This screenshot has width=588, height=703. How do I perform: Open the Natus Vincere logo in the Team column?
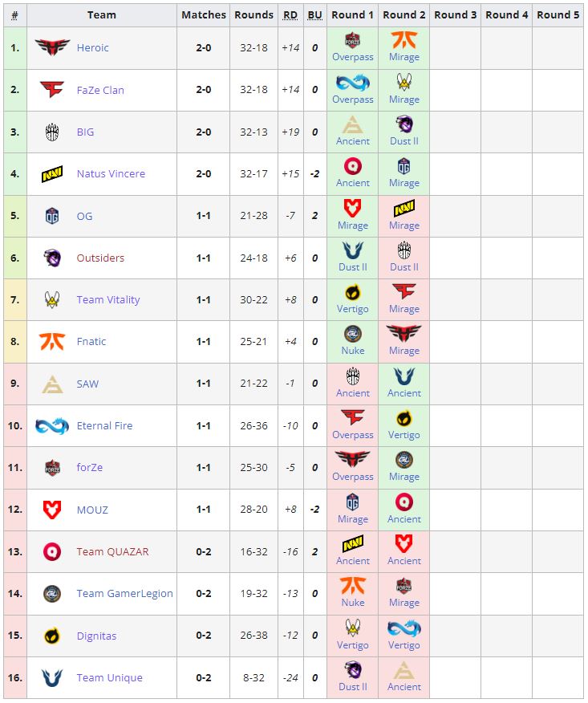52,174
